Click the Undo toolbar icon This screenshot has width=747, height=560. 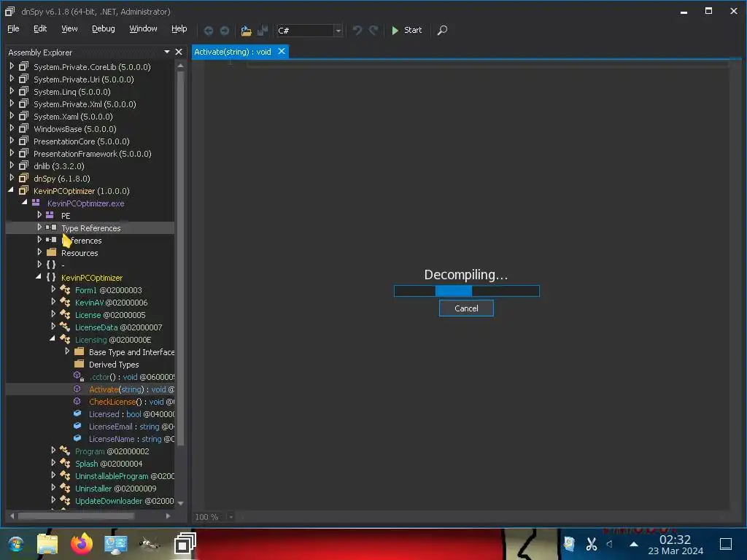click(x=357, y=31)
